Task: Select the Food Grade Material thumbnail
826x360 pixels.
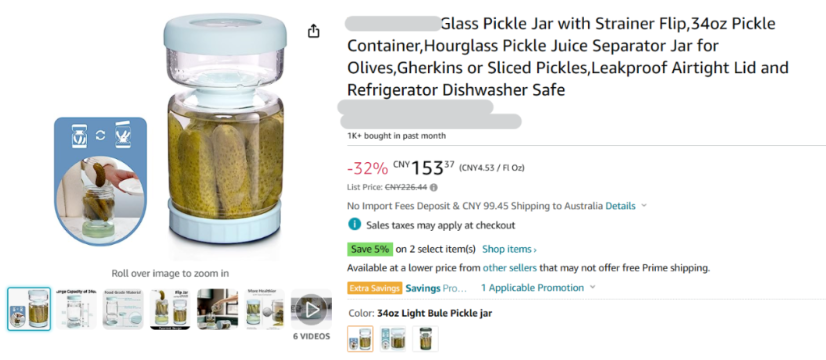Action: point(123,309)
